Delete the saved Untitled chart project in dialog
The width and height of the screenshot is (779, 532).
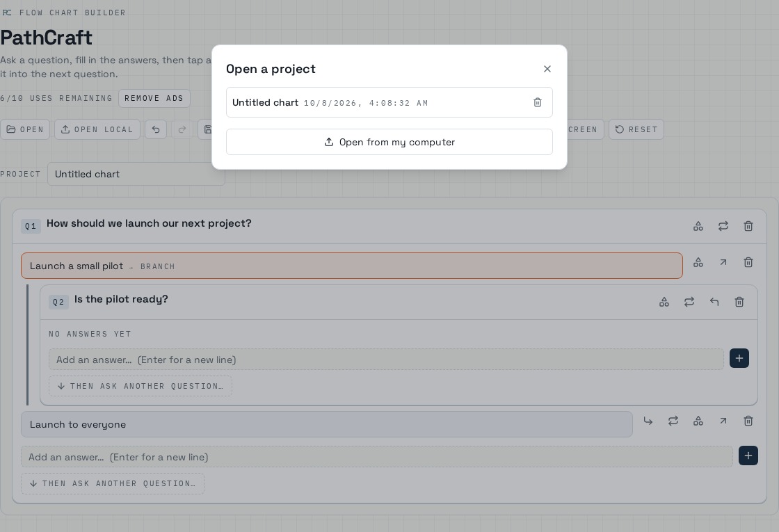(538, 102)
